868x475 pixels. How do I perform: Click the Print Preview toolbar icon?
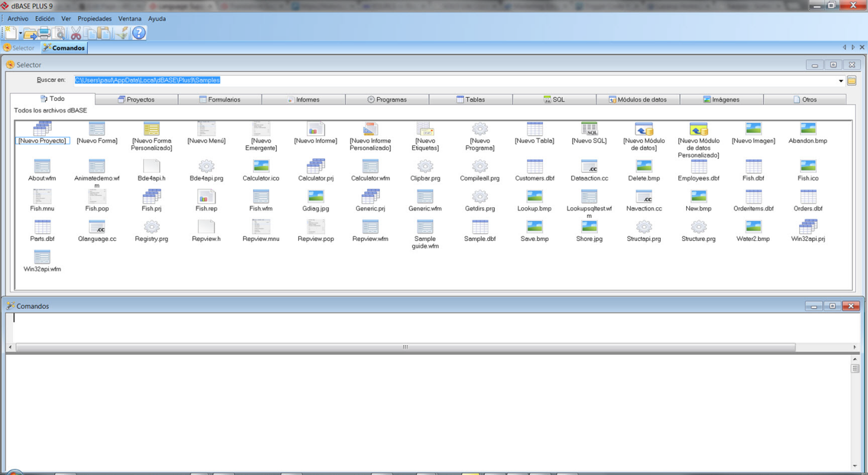[58, 33]
